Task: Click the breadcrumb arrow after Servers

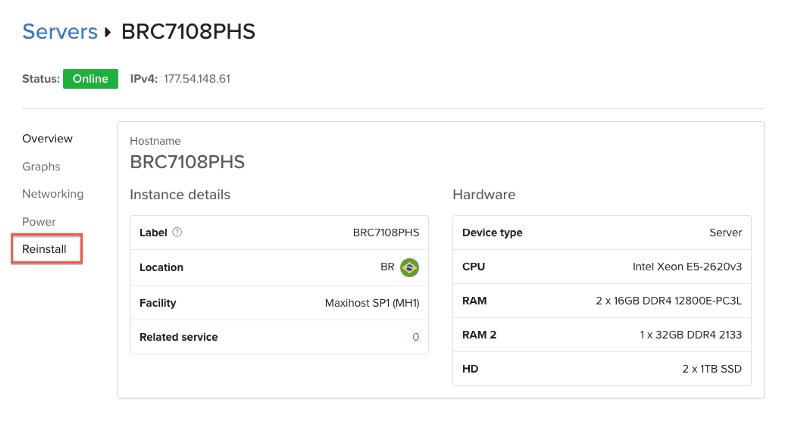Action: point(108,32)
